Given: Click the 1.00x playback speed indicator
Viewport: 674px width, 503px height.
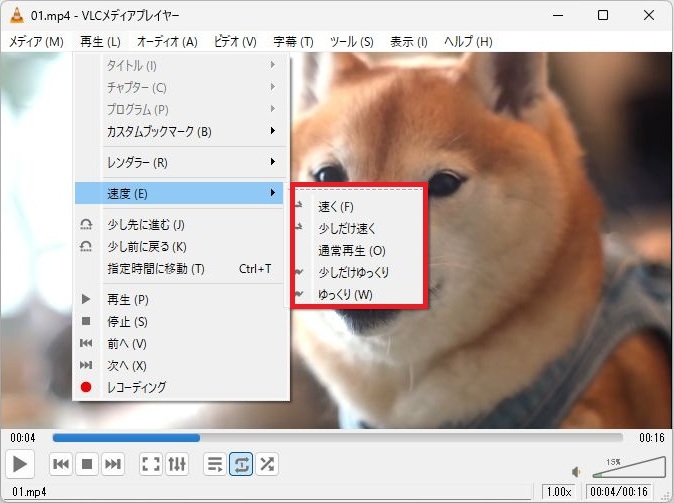Looking at the screenshot, I should pyautogui.click(x=557, y=491).
